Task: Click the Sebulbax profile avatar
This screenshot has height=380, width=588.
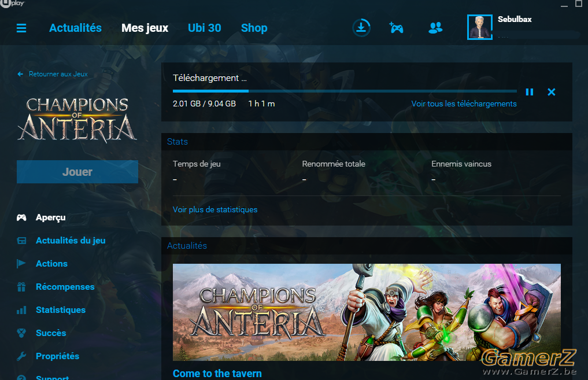Action: point(480,27)
